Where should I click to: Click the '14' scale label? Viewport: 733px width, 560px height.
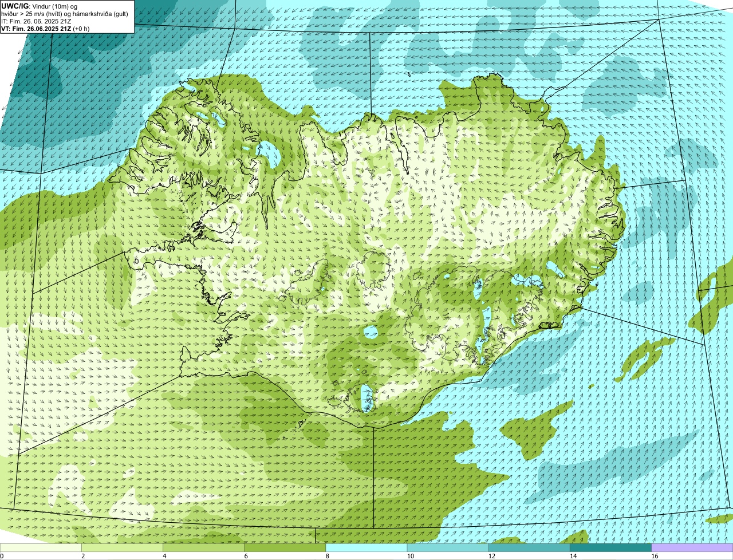[x=573, y=556]
